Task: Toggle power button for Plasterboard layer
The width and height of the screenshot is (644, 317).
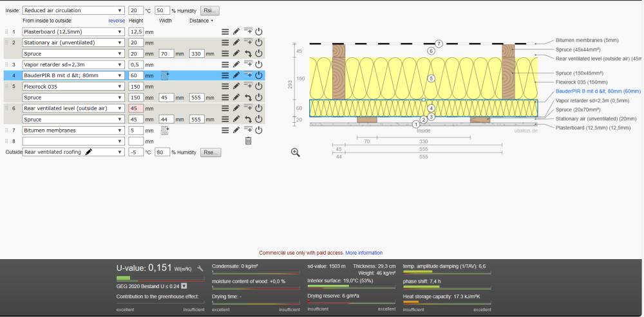Action: point(258,32)
